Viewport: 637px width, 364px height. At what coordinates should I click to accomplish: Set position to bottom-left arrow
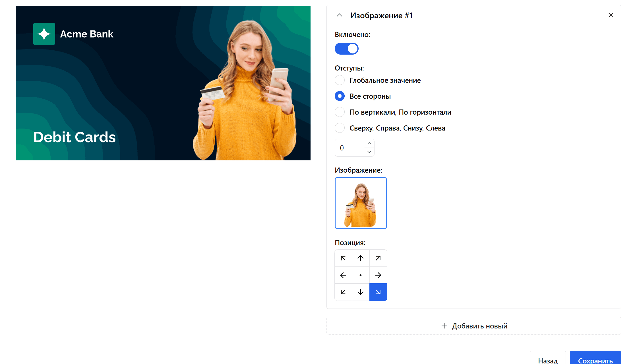click(343, 292)
